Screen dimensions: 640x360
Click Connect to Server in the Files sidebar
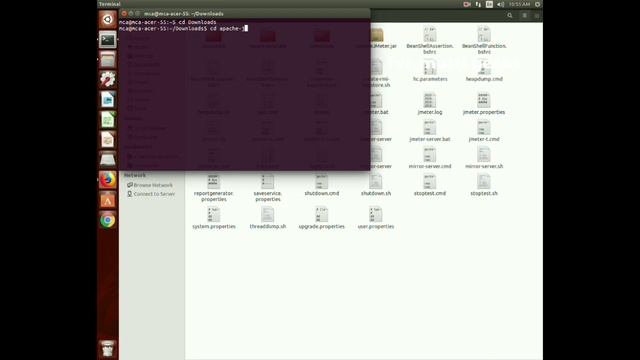tap(151, 194)
